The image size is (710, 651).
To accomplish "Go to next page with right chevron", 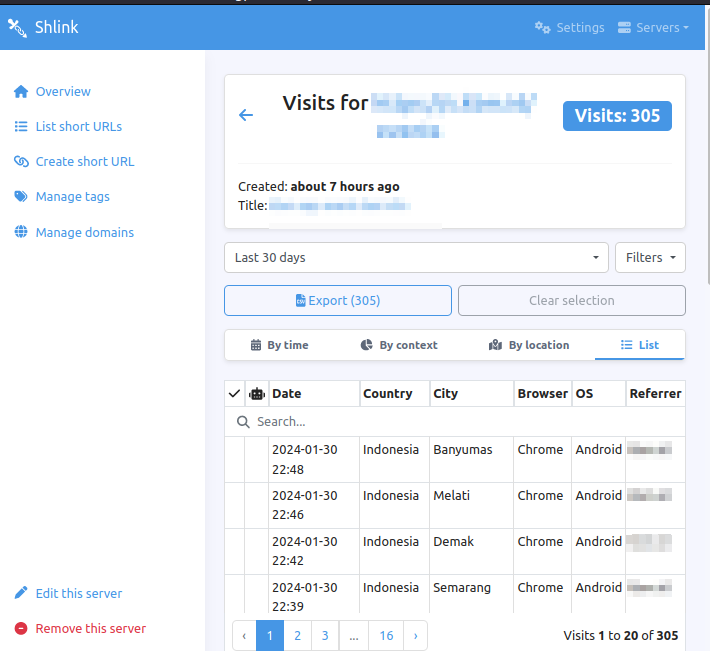I will click(x=415, y=636).
